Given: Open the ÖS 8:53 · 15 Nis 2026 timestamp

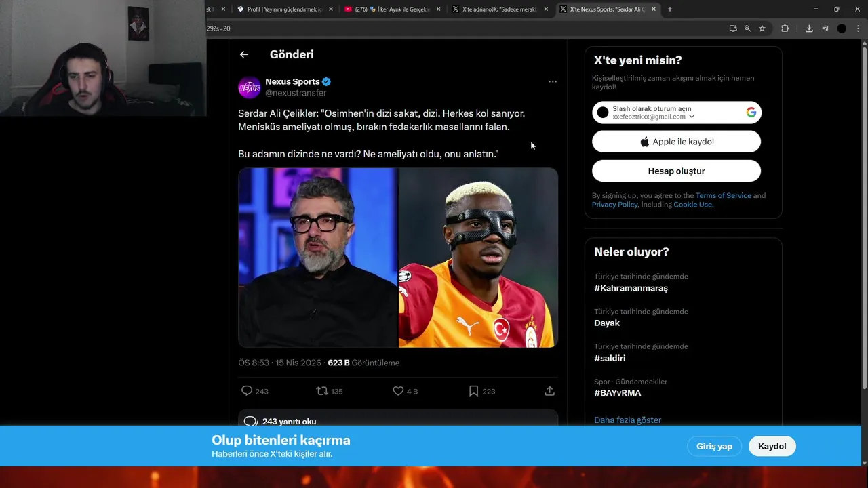Looking at the screenshot, I should tap(279, 363).
